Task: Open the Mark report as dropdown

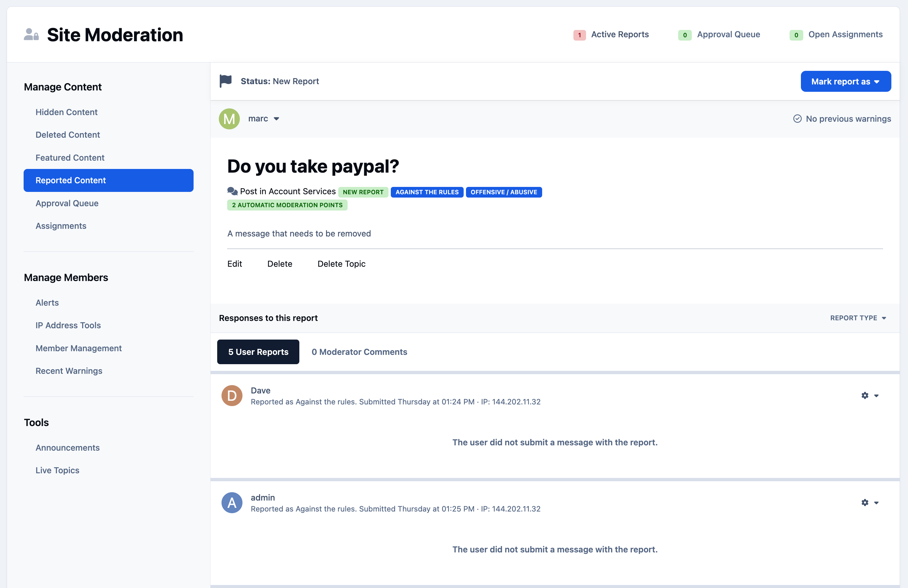Action: 846,81
